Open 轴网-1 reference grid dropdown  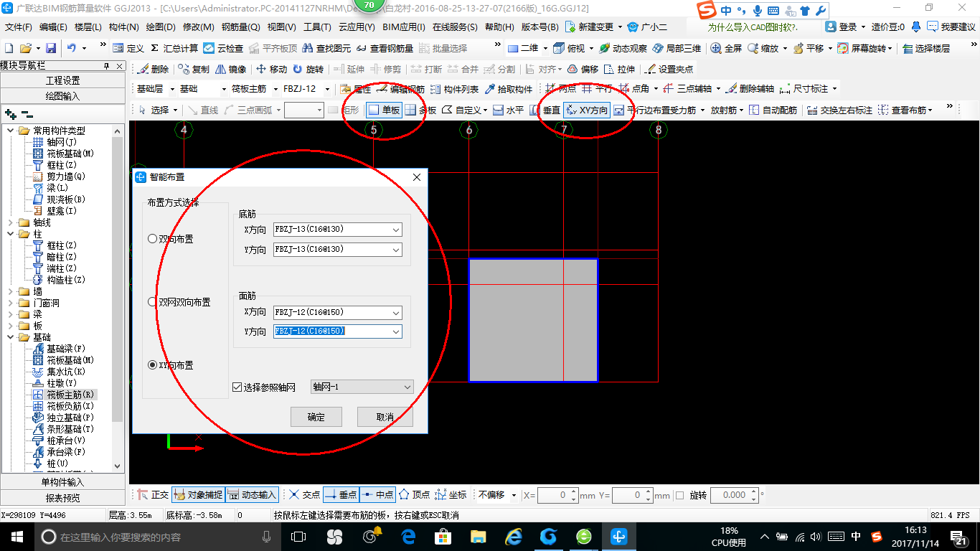[362, 387]
